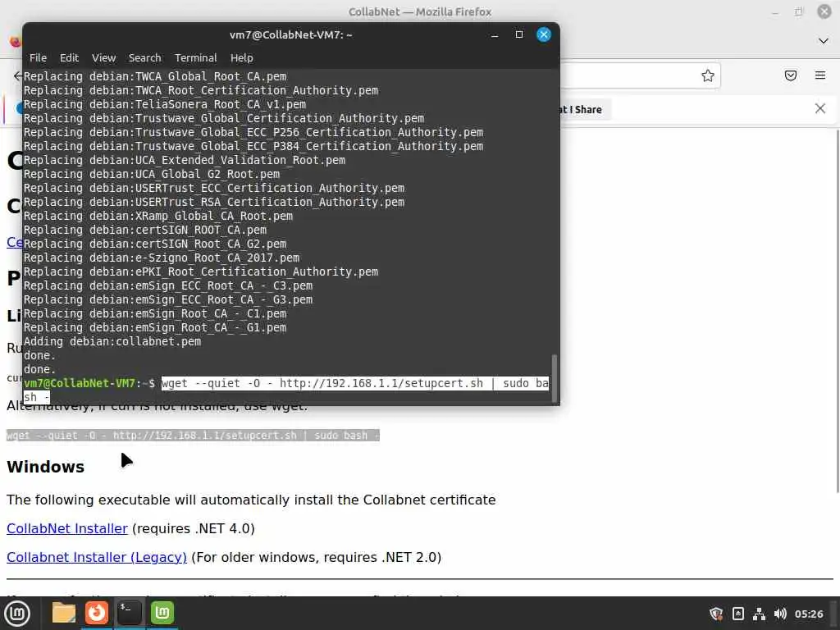Launch the Files manager from the panel
This screenshot has height=630, width=840.
(64, 614)
